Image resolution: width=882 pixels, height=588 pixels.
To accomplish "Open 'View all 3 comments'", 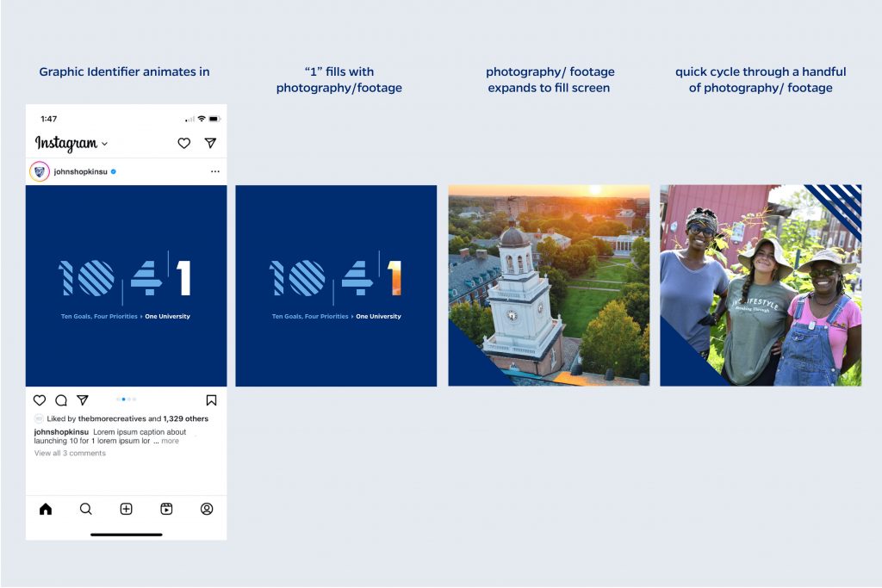I will point(70,453).
